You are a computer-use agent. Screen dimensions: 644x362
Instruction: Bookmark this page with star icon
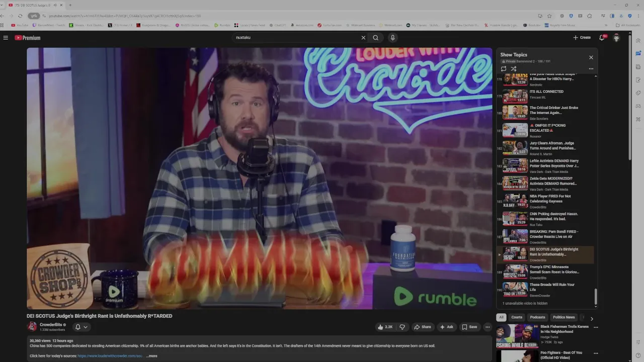[x=549, y=16]
